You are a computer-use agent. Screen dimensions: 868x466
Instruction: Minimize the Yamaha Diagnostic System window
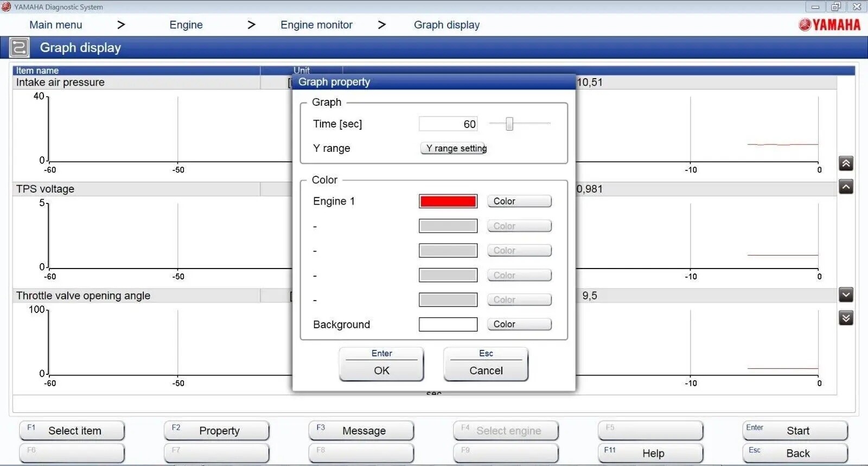pyautogui.click(x=815, y=7)
